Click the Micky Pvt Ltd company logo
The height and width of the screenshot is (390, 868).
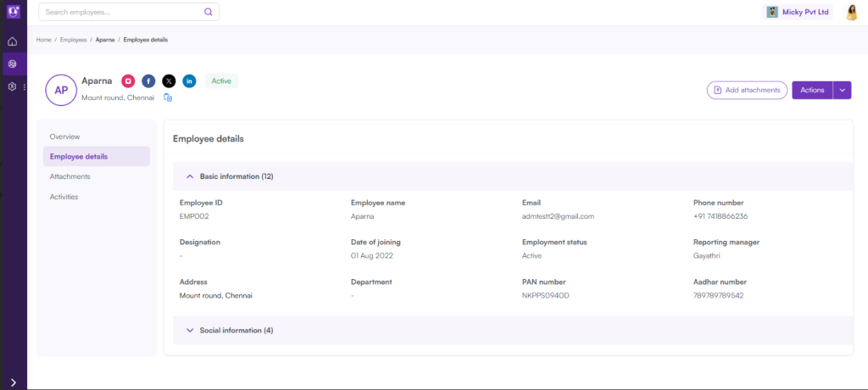[771, 12]
